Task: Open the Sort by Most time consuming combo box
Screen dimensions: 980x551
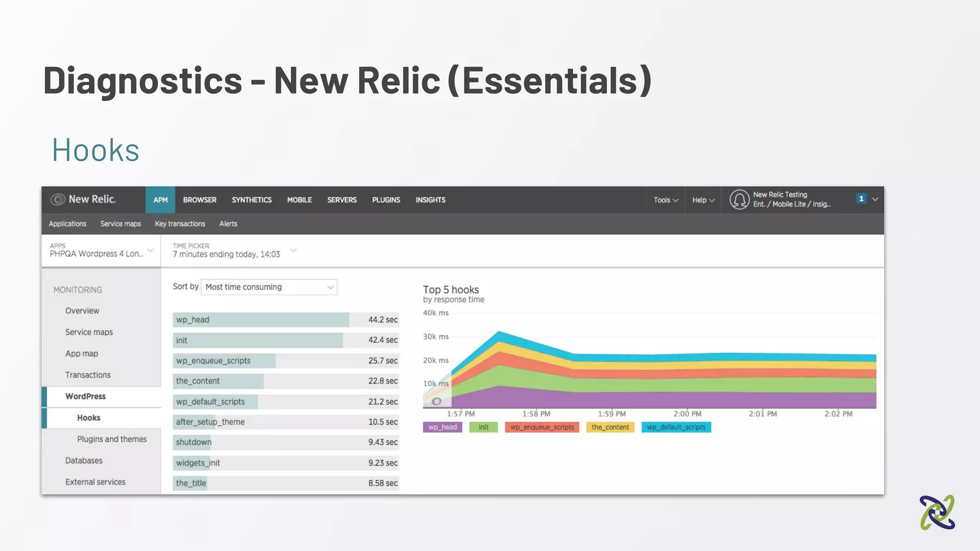Action: click(x=269, y=287)
